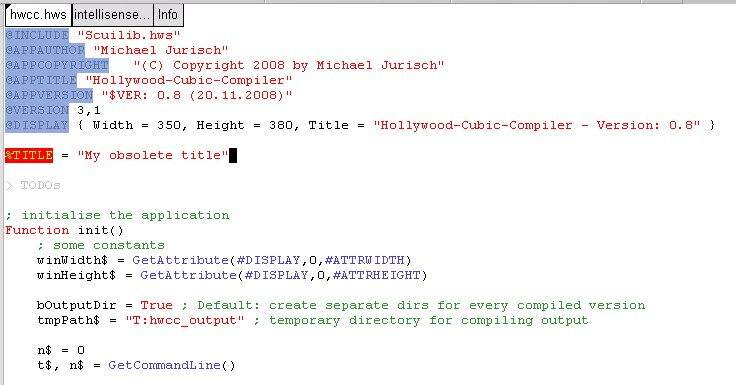Click the True value of bOutputDir
The image size is (736, 385).
pos(156,305)
